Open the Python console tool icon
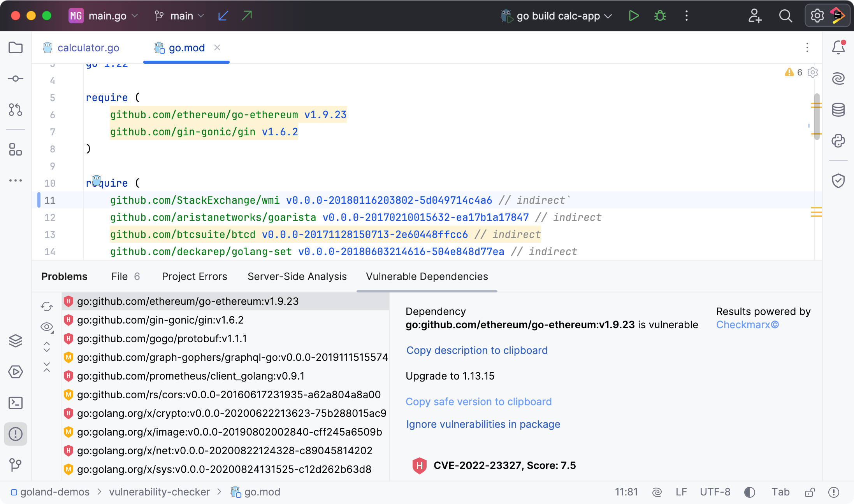The height and width of the screenshot is (504, 854). (x=838, y=141)
